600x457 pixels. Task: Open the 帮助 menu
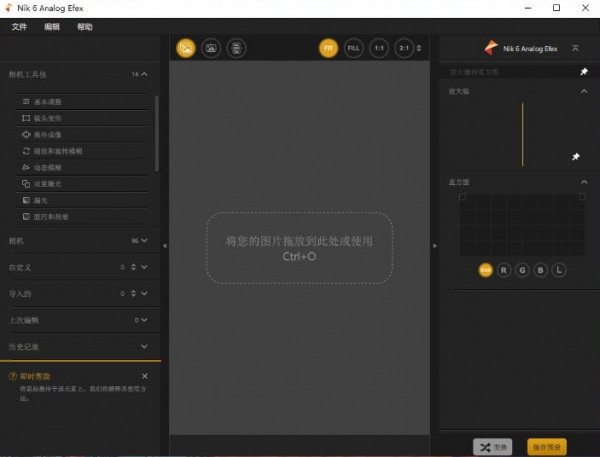85,27
